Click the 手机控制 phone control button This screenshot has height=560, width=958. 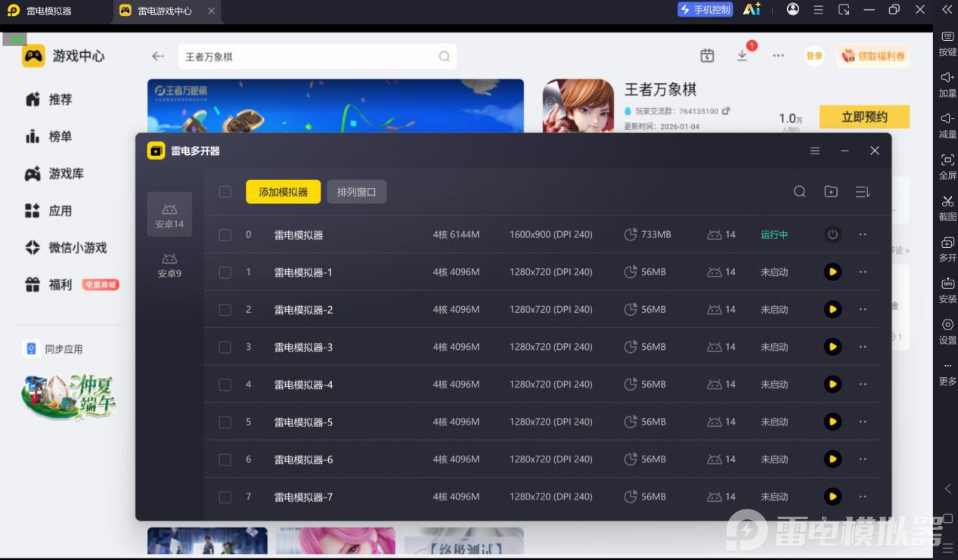[705, 10]
